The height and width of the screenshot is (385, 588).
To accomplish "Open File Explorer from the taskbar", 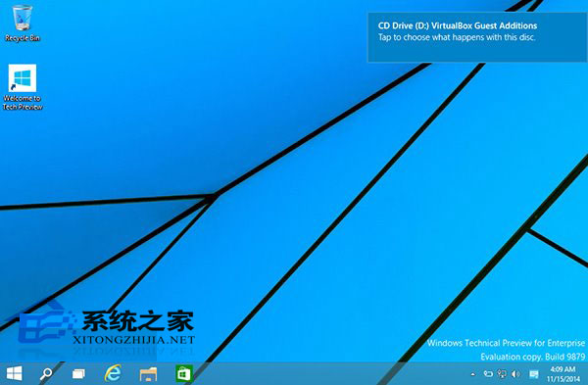I will click(148, 374).
